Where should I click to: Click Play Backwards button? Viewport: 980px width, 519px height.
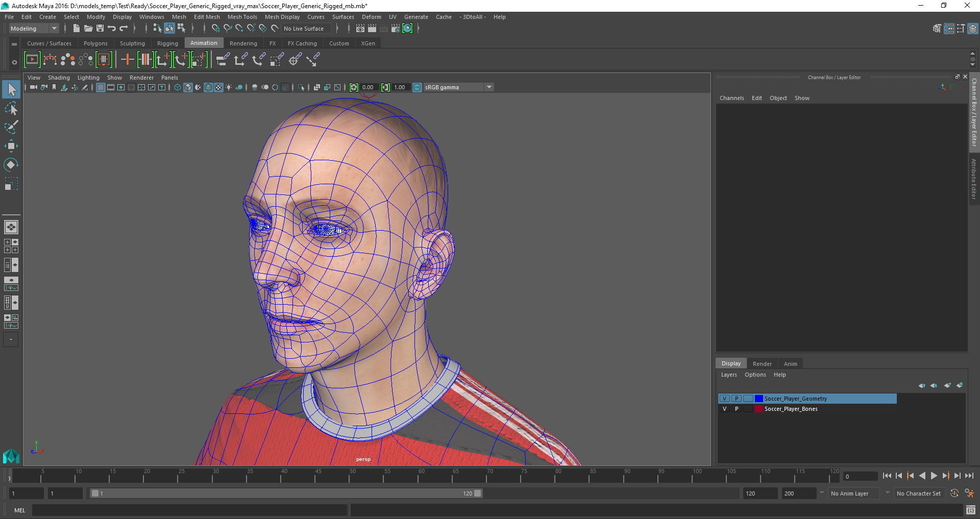[922, 476]
